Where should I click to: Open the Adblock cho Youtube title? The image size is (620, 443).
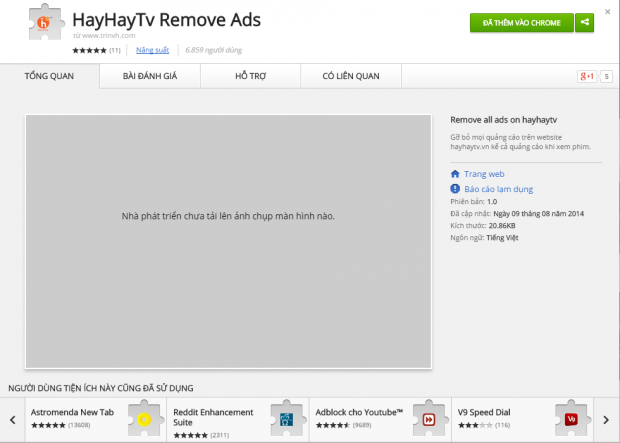click(x=359, y=412)
